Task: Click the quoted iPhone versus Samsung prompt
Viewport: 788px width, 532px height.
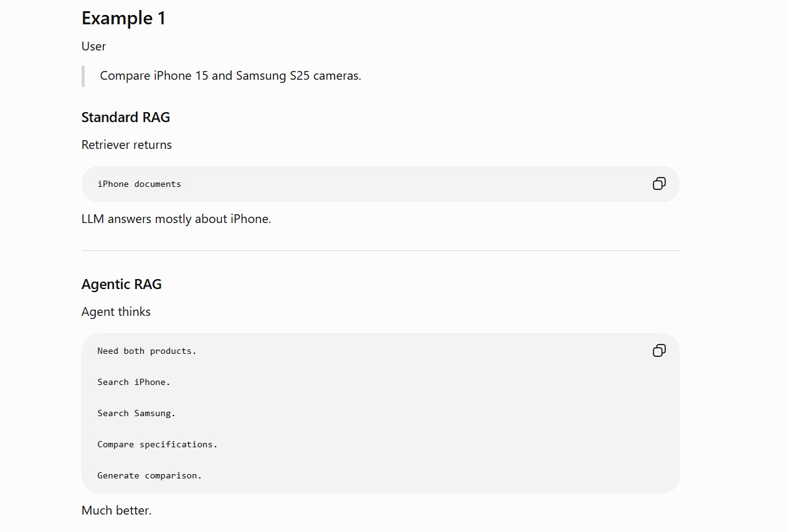Action: 230,75
